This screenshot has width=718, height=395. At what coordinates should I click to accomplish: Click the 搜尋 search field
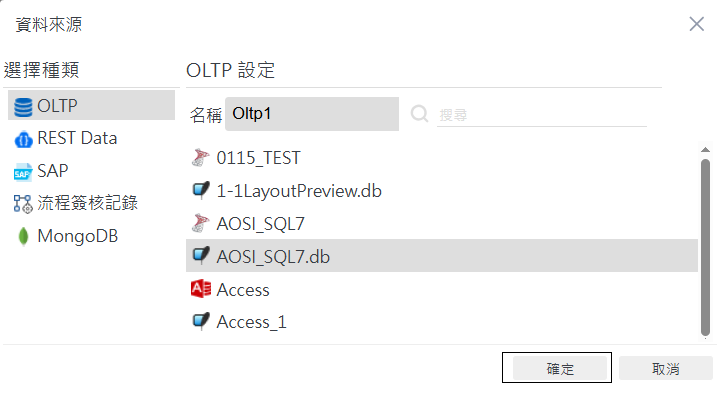pos(542,115)
